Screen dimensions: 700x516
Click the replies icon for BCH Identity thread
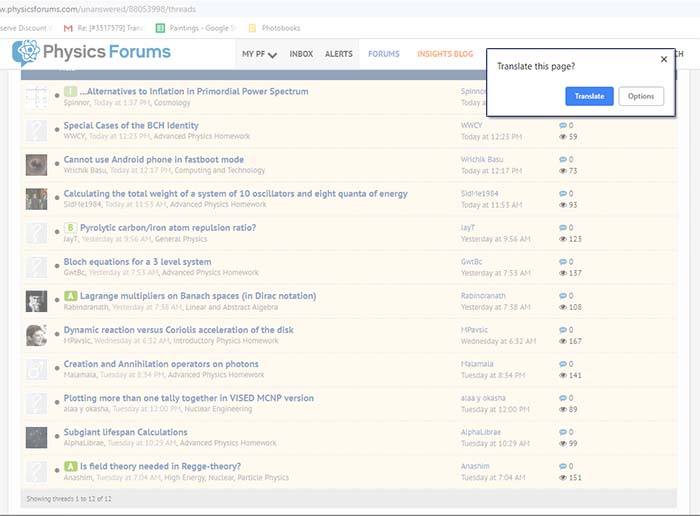click(x=563, y=126)
